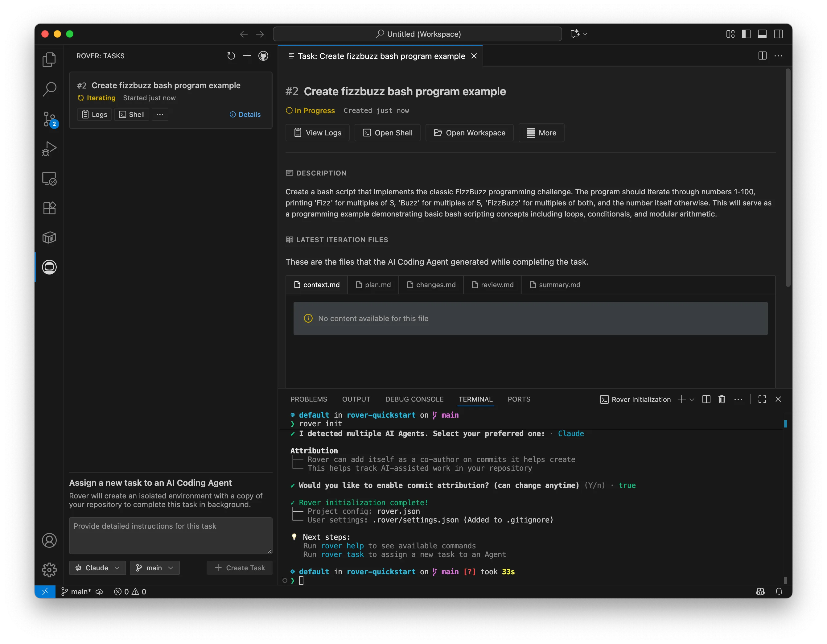The image size is (827, 644).
Task: Open the Run and Debug view
Action: (49, 148)
